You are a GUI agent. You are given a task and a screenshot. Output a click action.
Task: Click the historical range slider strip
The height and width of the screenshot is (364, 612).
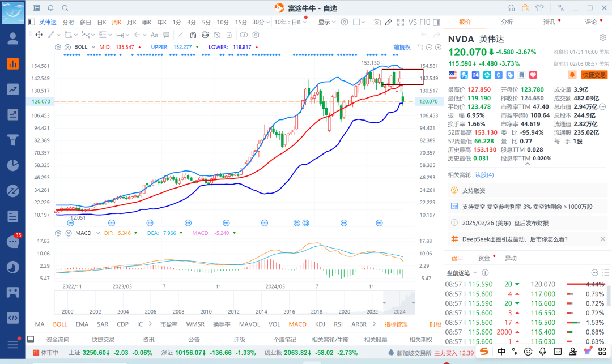point(235,303)
